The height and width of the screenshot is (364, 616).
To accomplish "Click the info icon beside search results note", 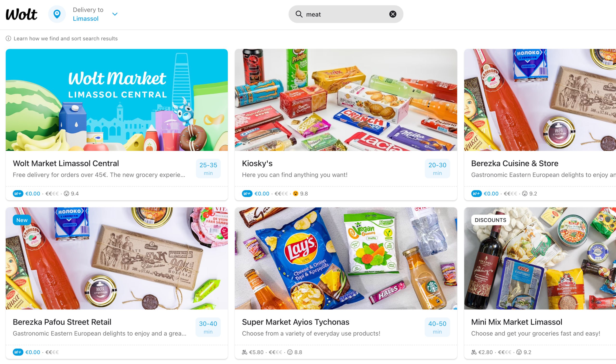I will [8, 38].
